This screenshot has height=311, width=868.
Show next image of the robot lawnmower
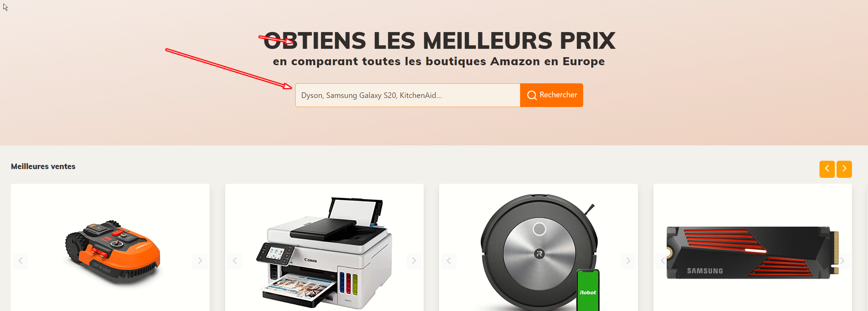200,261
